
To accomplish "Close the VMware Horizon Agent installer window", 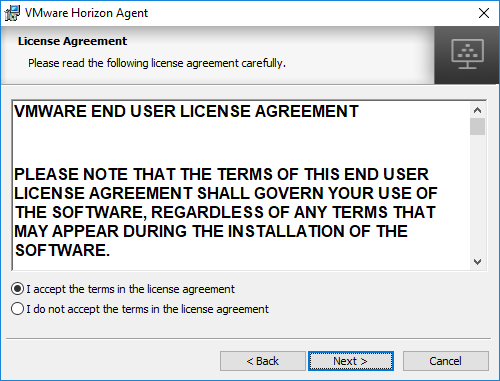I will (484, 13).
